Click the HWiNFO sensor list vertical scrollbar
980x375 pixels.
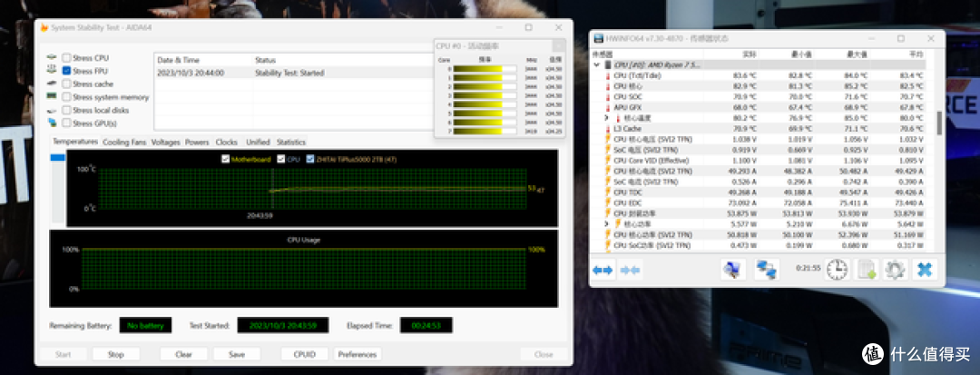pyautogui.click(x=939, y=123)
